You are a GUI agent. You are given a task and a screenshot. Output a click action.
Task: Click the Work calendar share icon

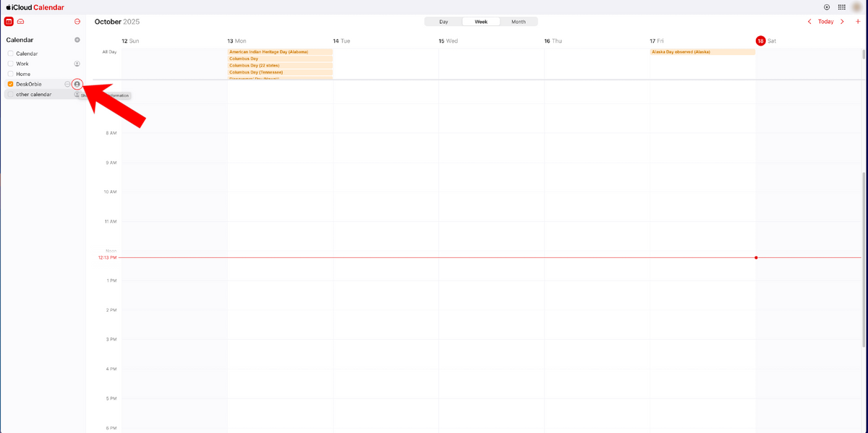77,64
